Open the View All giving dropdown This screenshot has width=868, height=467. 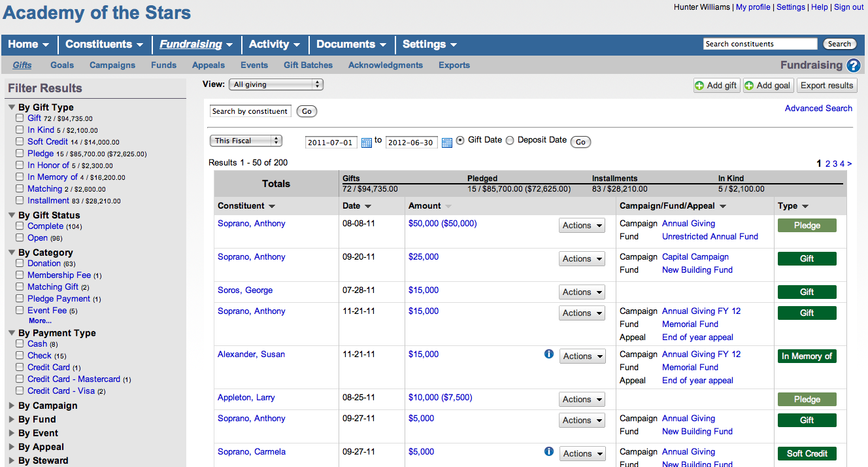pyautogui.click(x=276, y=84)
